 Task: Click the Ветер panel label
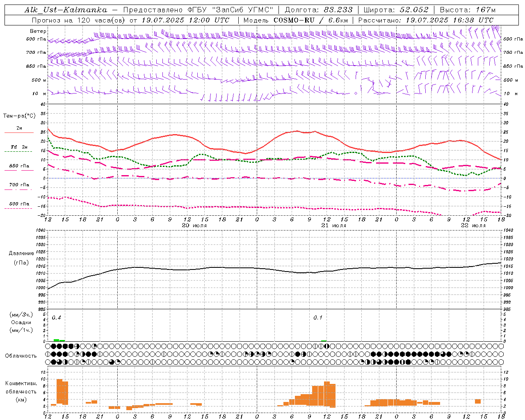tap(38, 31)
